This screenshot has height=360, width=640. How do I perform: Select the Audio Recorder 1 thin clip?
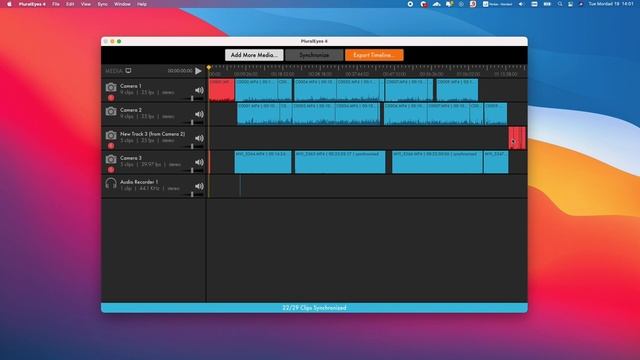click(240, 186)
